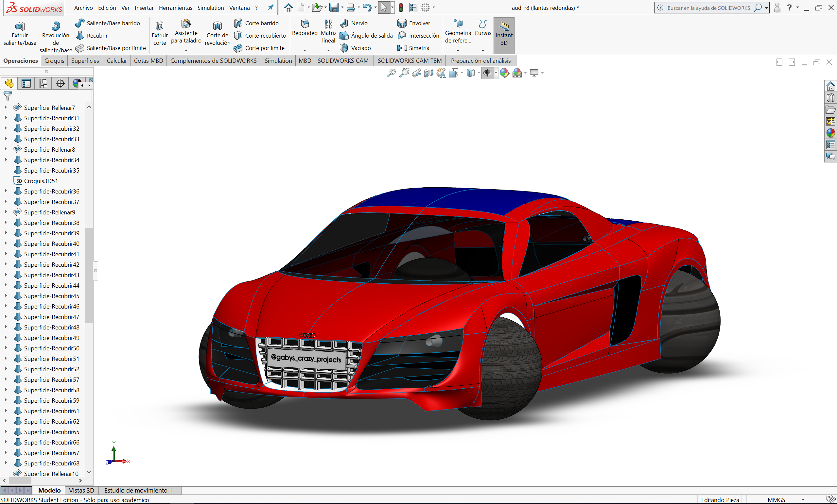Select the Matriz lineal tool

point(328,31)
